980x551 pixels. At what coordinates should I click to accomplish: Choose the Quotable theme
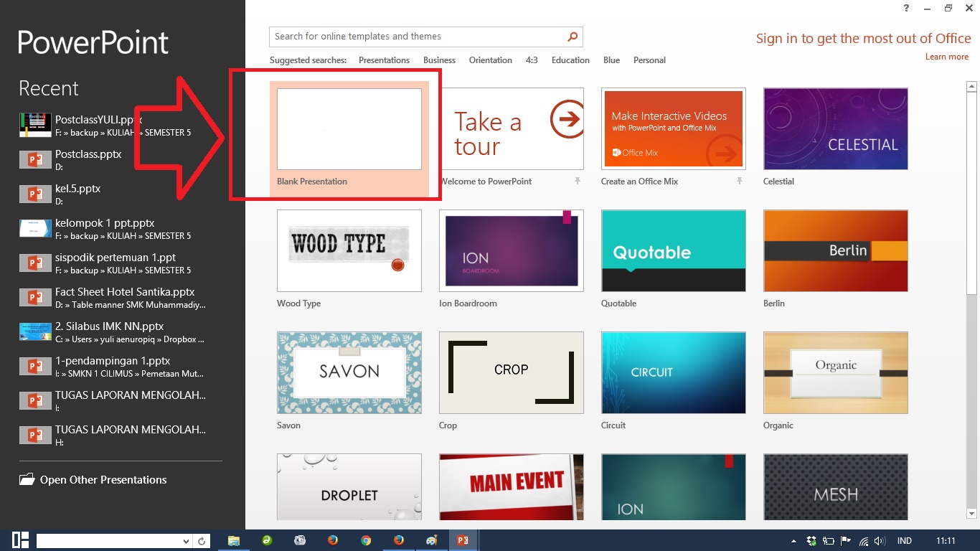(x=674, y=251)
